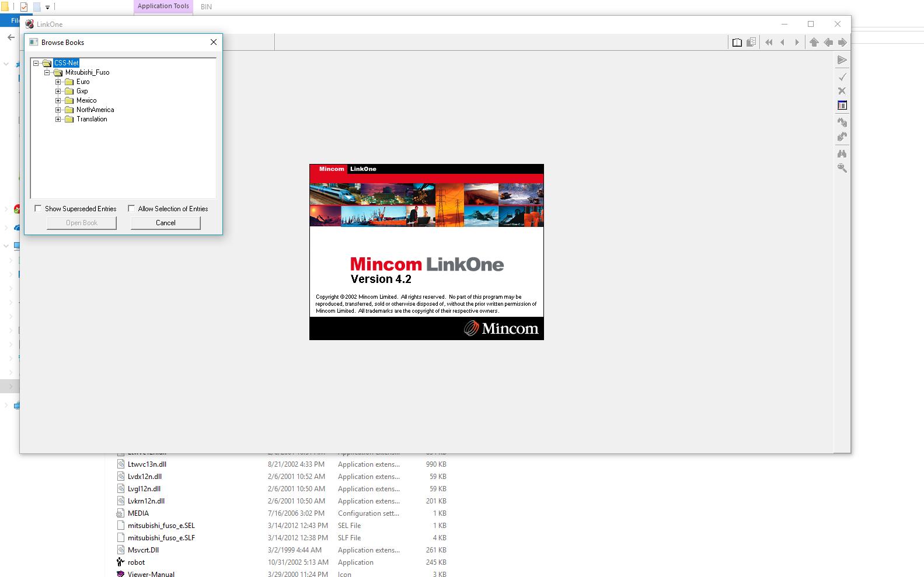
Task: Click the single left previous-page arrow
Action: click(x=783, y=42)
